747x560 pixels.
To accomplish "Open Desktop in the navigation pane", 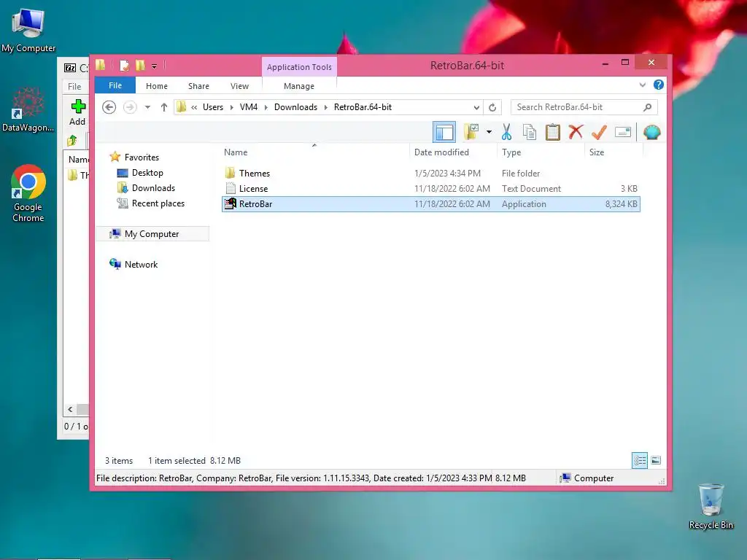I will (x=147, y=173).
